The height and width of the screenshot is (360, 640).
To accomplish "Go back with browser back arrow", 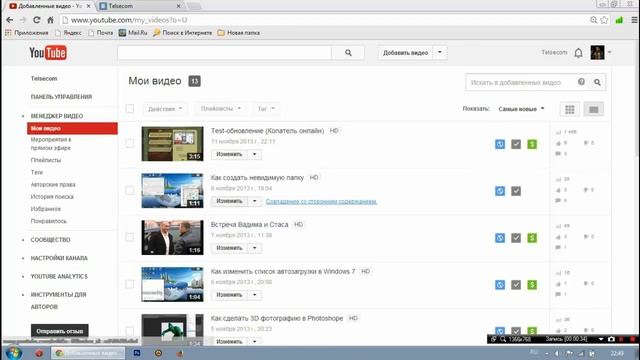I will (x=10, y=20).
